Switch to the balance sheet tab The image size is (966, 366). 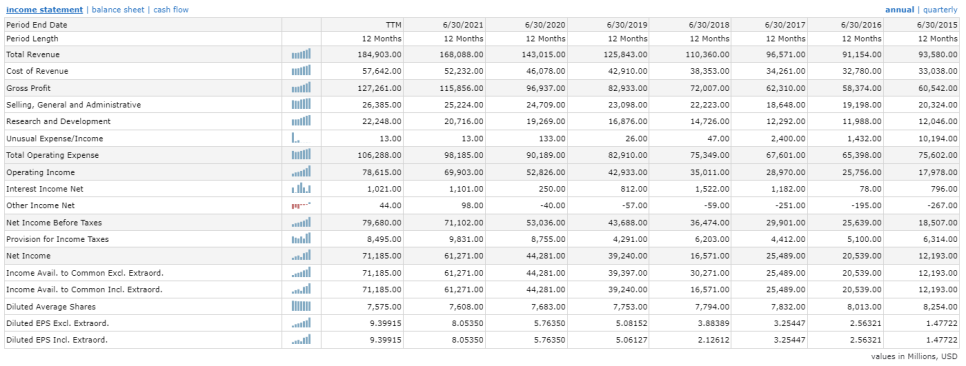118,10
